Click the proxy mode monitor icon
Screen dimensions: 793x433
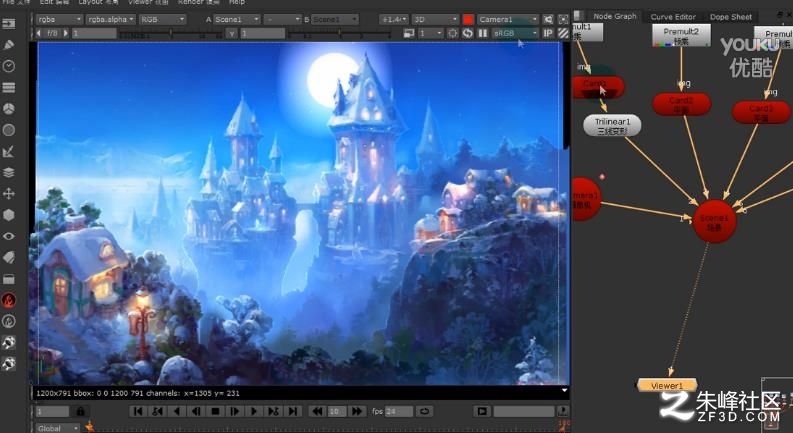tap(409, 33)
